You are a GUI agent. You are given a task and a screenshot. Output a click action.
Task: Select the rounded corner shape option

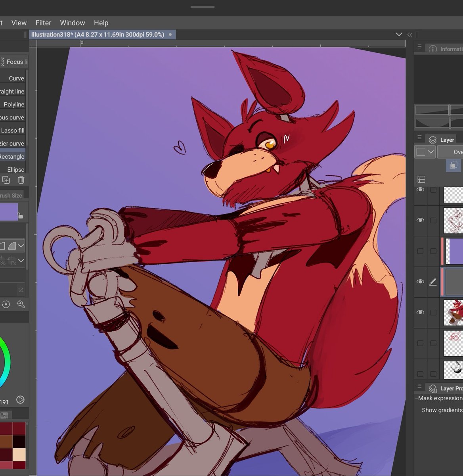tap(12, 246)
